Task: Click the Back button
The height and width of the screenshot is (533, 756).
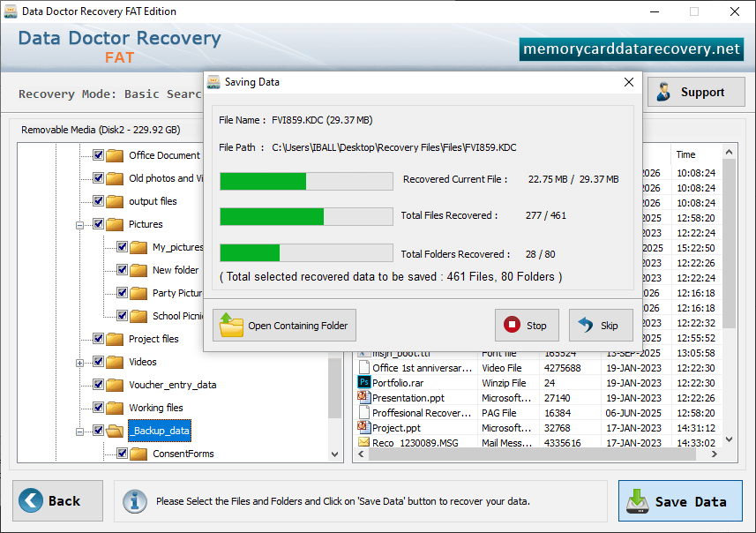Action: [x=58, y=500]
